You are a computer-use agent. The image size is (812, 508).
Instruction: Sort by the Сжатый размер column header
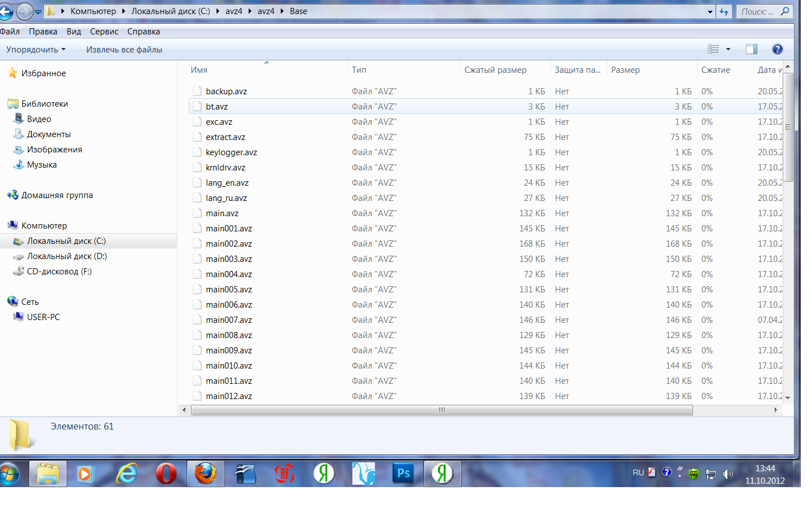click(505, 69)
